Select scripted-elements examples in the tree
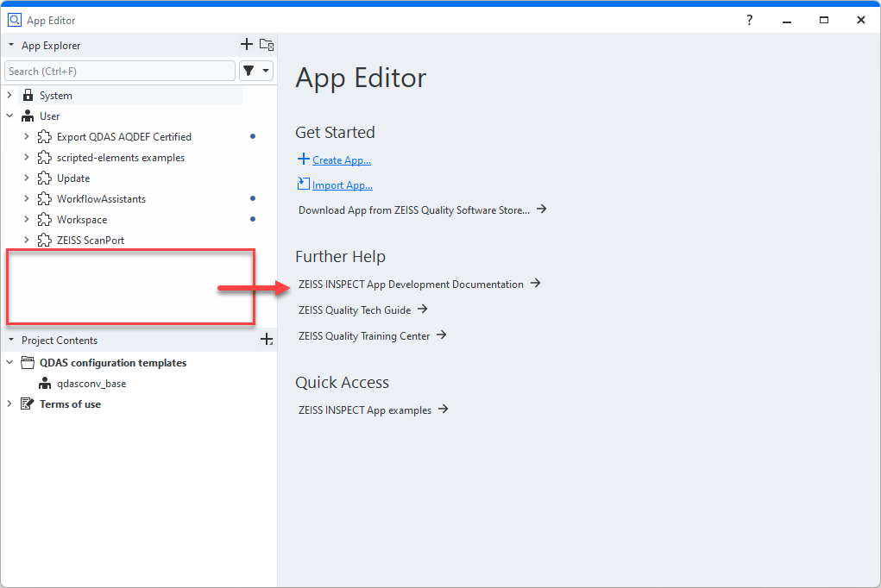Image resolution: width=881 pixels, height=588 pixels. pos(121,158)
